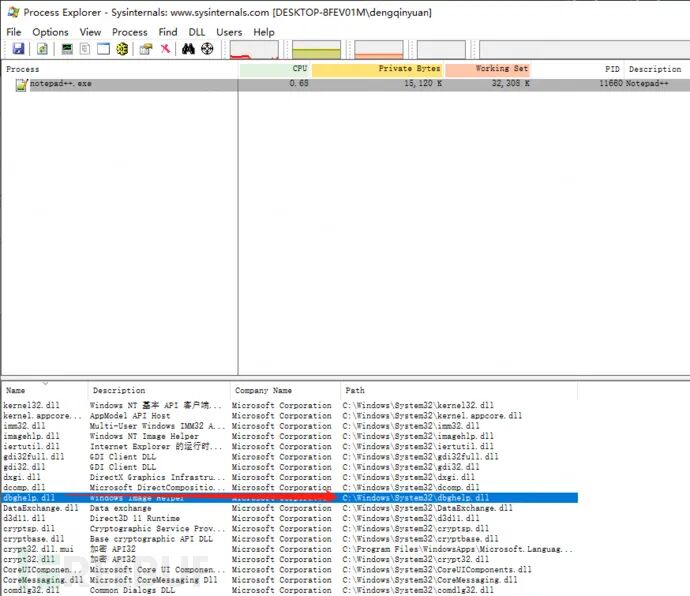Select the dxgi.dll name entry

coord(22,477)
